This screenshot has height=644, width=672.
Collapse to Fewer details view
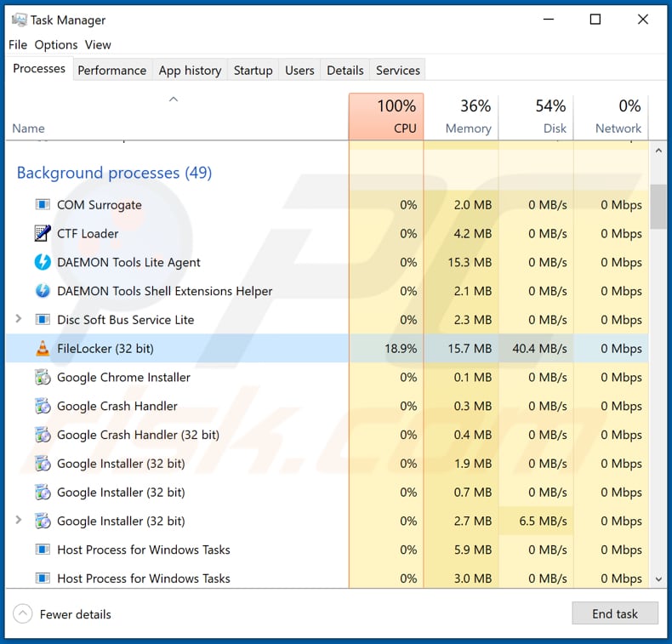(23, 614)
